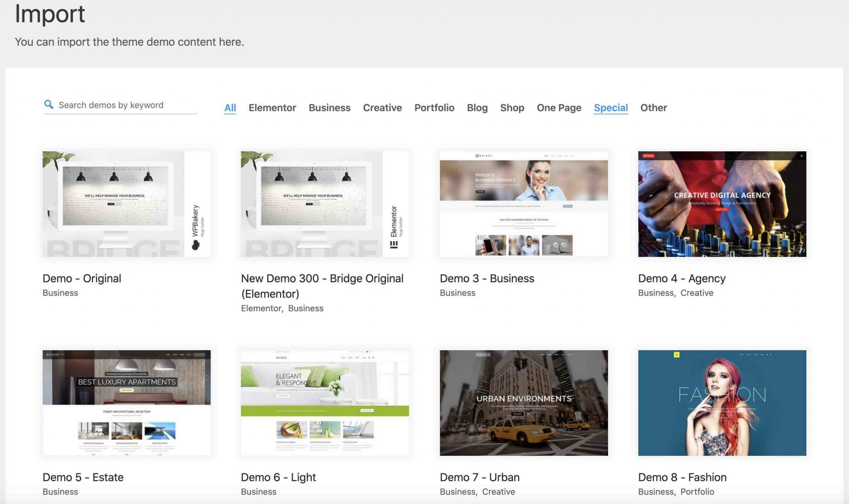This screenshot has height=504, width=849.
Task: Select the Bridge Original Elementor demo thumbnail
Action: pyautogui.click(x=325, y=204)
